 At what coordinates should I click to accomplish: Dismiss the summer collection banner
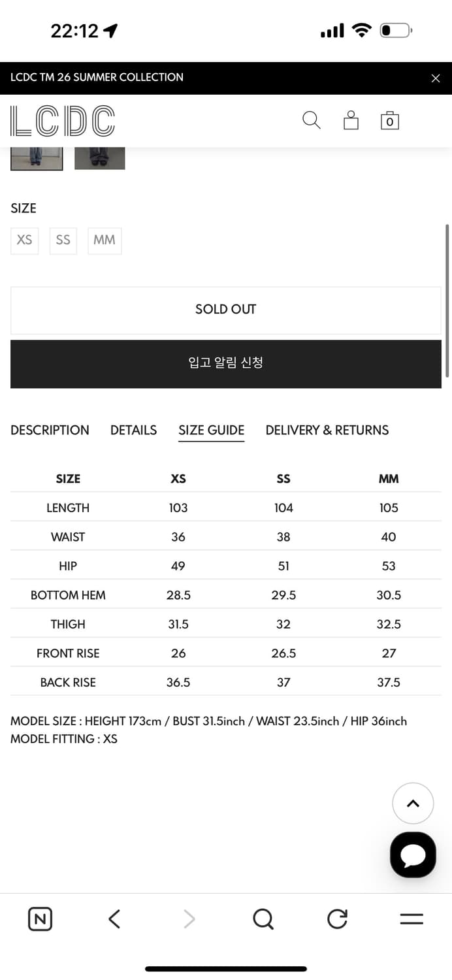[x=436, y=78]
